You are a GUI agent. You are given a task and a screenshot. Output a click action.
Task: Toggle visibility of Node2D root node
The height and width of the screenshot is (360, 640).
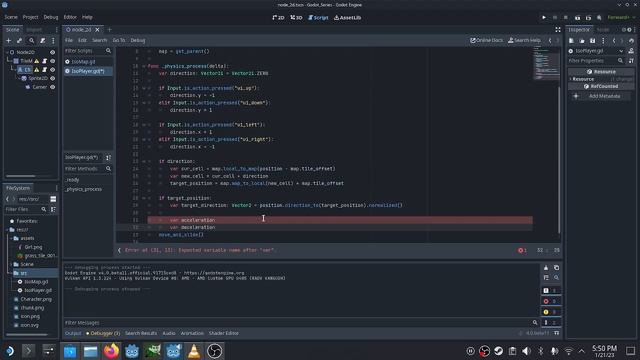tap(52, 52)
